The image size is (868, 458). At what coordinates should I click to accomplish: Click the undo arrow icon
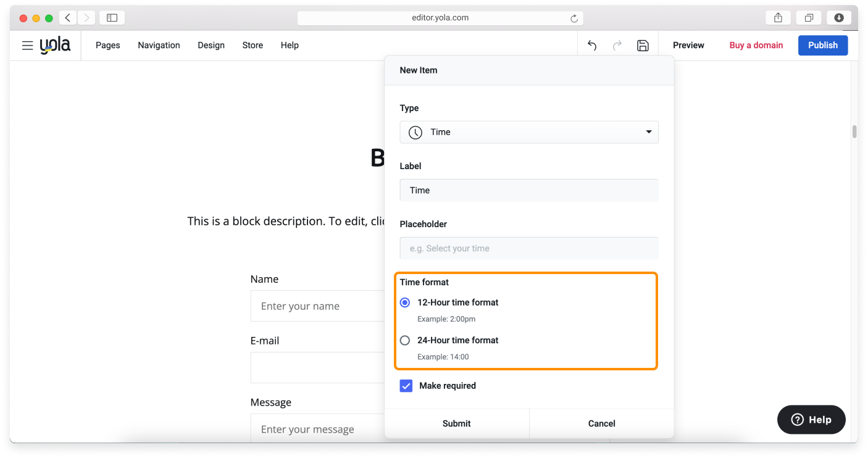tap(592, 46)
